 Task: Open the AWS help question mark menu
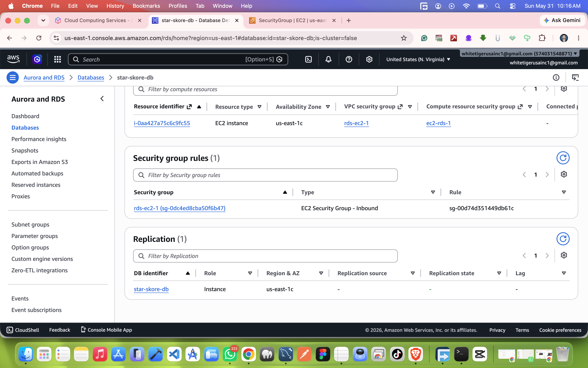point(349,59)
